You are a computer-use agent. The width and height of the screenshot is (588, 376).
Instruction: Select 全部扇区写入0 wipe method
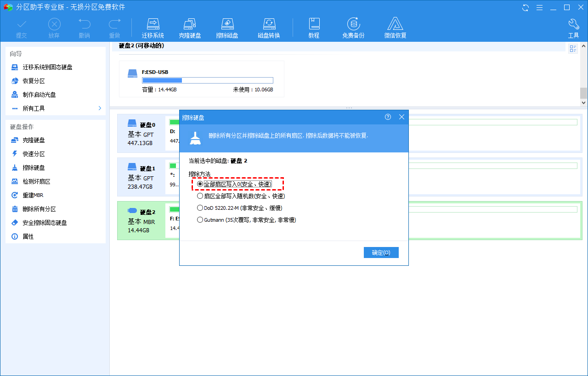pos(200,184)
